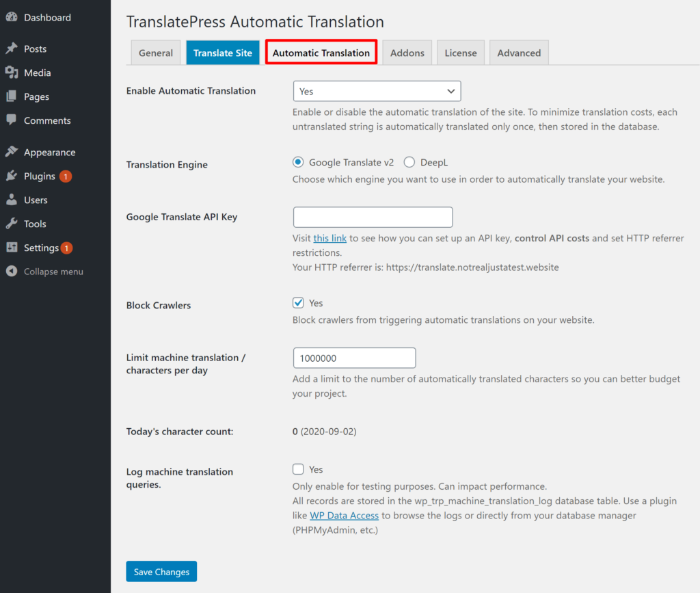
Task: Open Appearance menu item
Action: pos(49,153)
